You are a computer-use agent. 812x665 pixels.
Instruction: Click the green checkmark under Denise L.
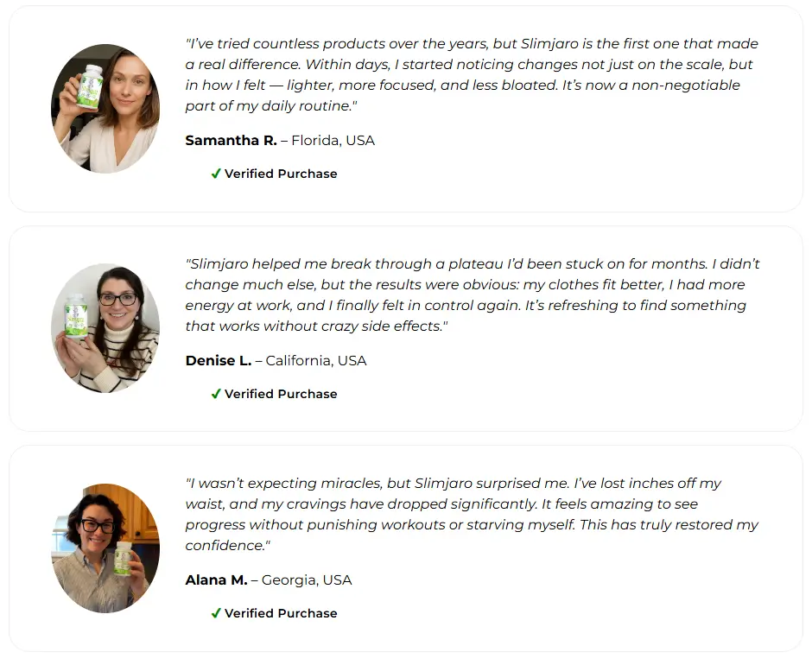click(216, 394)
